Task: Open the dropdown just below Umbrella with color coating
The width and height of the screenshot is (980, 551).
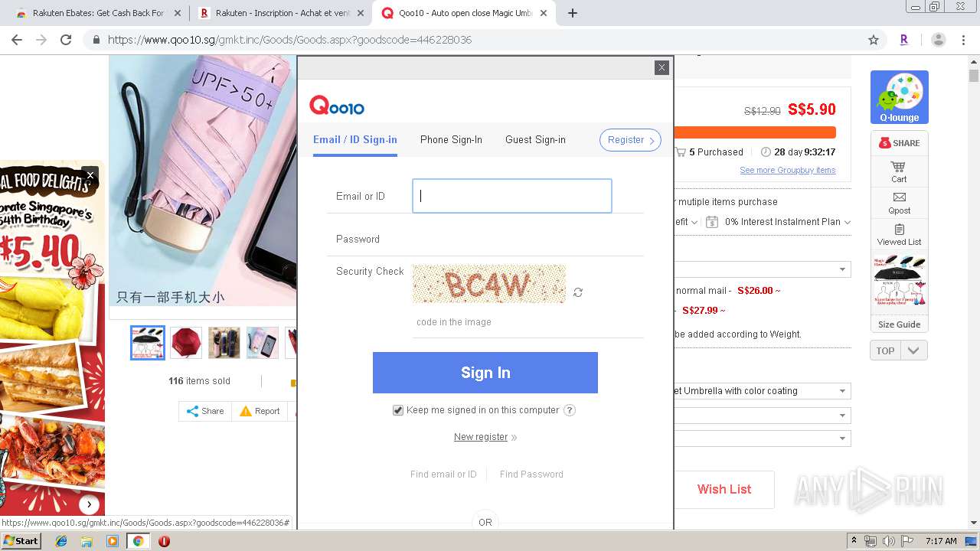Action: pos(763,416)
